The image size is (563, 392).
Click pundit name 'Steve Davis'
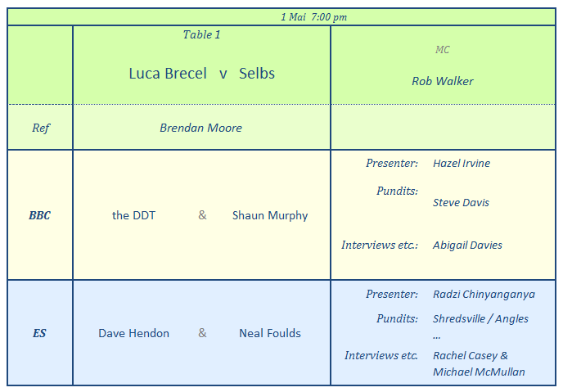point(461,203)
